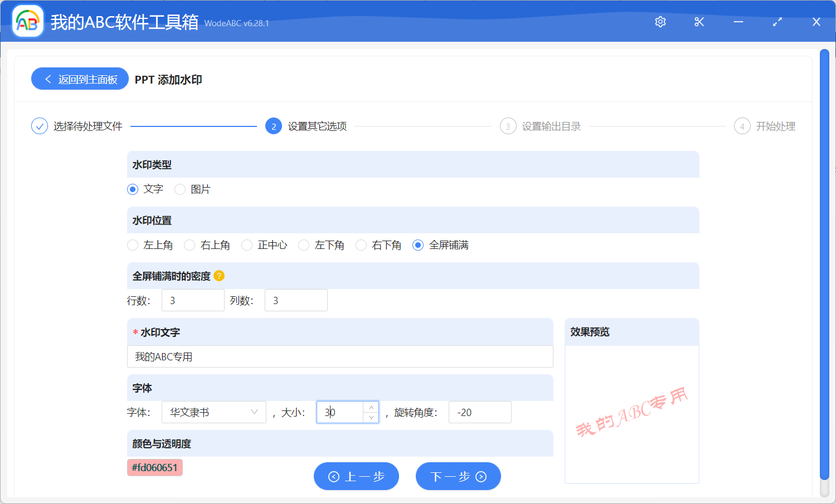Choose 左上角 as watermark position
This screenshot has width=836, height=504.
click(133, 245)
